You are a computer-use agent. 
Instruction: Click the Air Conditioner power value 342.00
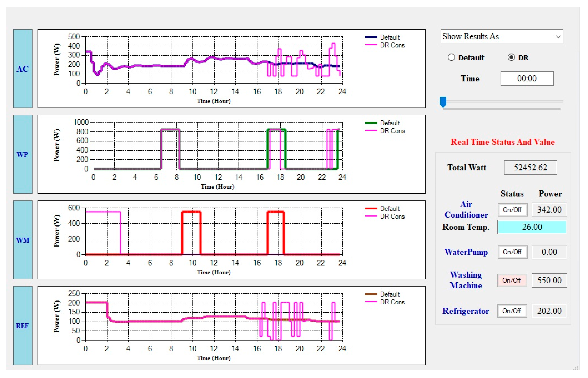[549, 210]
